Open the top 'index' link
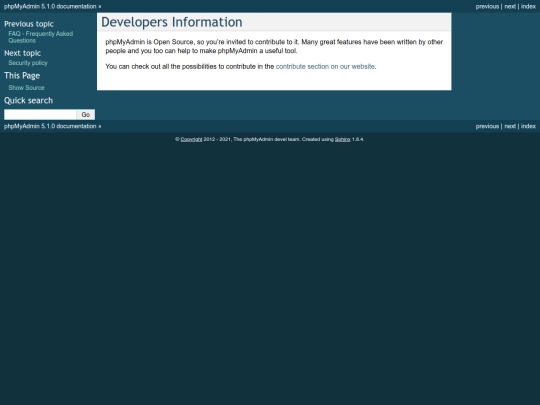Viewport: 540px width, 405px height. [528, 7]
